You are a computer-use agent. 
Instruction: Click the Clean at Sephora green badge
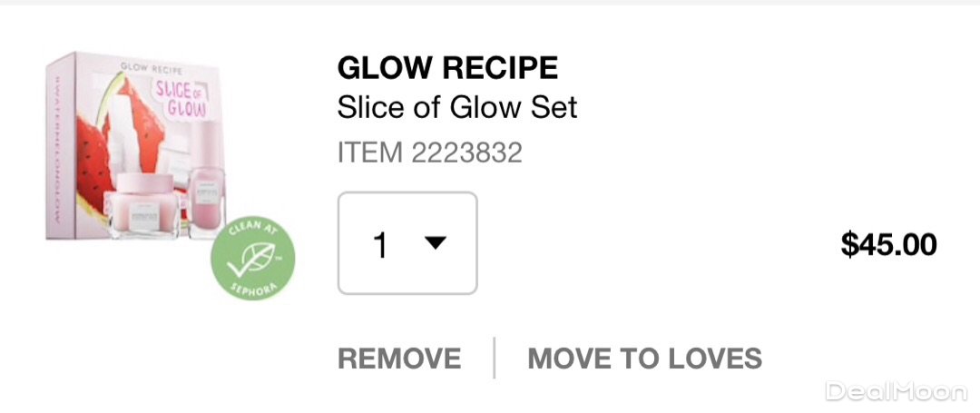pos(252,260)
